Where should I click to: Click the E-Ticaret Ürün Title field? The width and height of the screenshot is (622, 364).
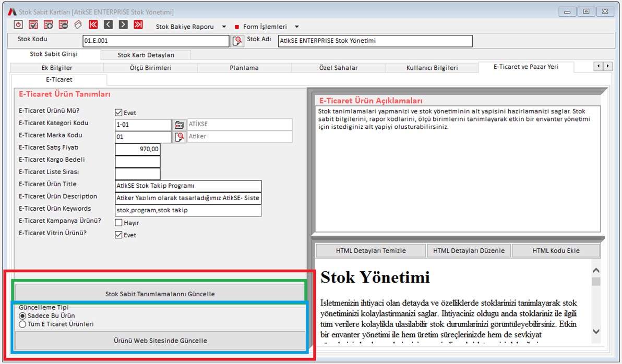click(x=188, y=186)
